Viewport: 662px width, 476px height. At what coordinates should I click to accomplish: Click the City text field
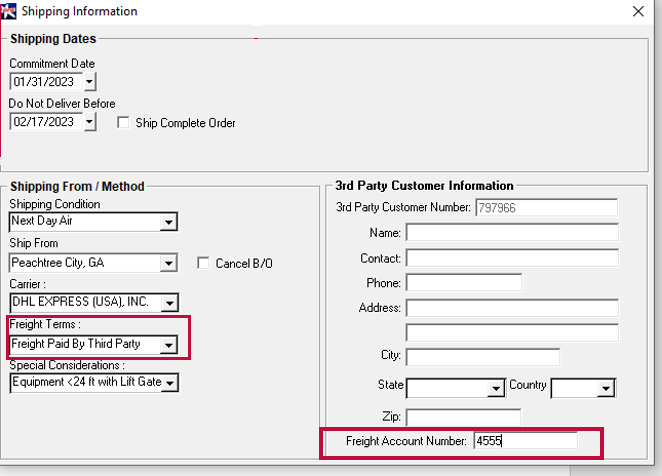482,357
